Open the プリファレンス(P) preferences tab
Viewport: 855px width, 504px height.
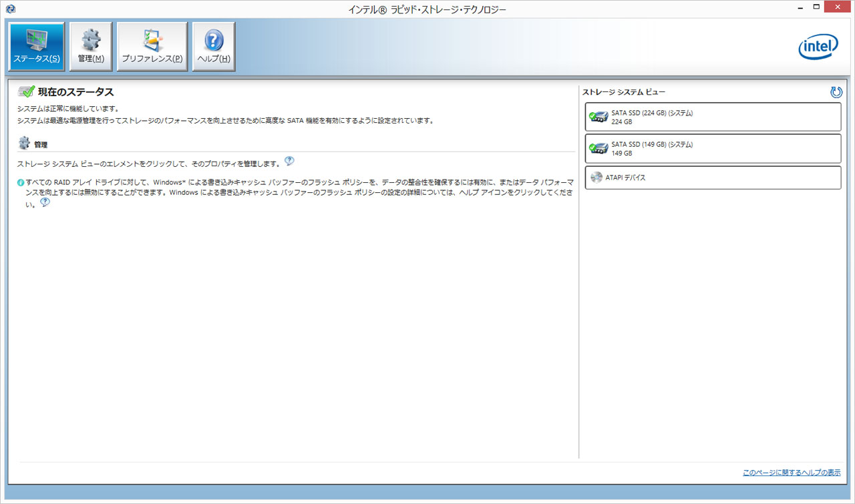click(x=152, y=46)
